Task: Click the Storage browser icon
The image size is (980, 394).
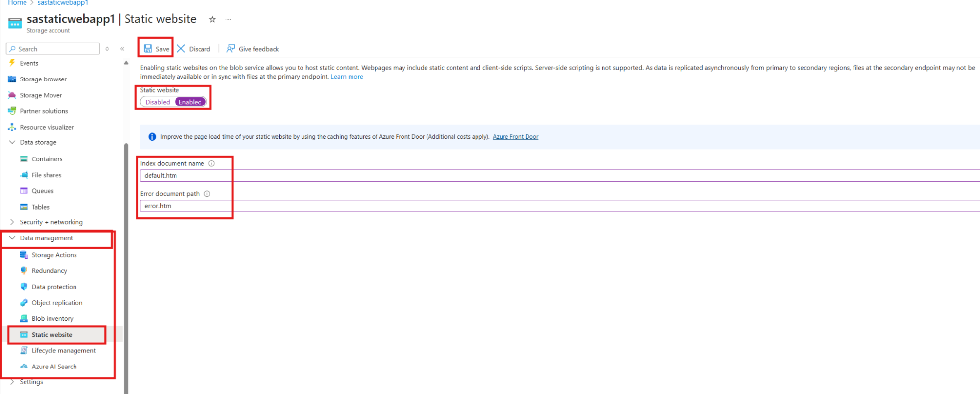Action: tap(12, 79)
